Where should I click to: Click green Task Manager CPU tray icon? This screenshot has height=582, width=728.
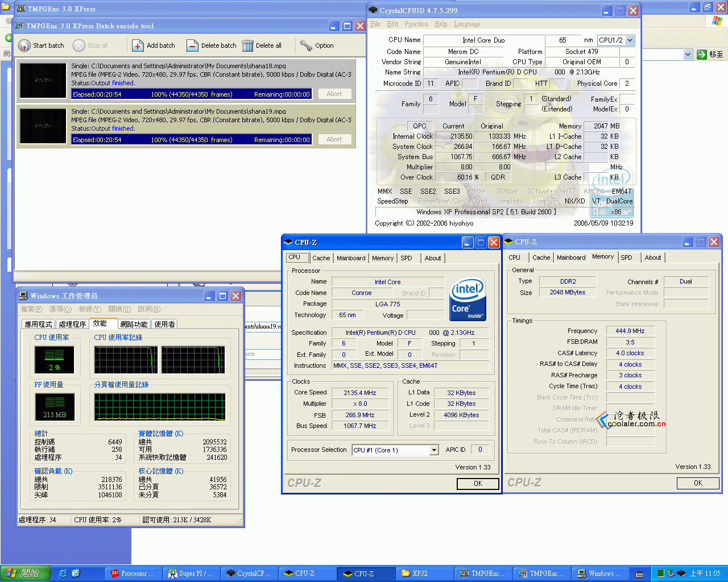pos(660,573)
